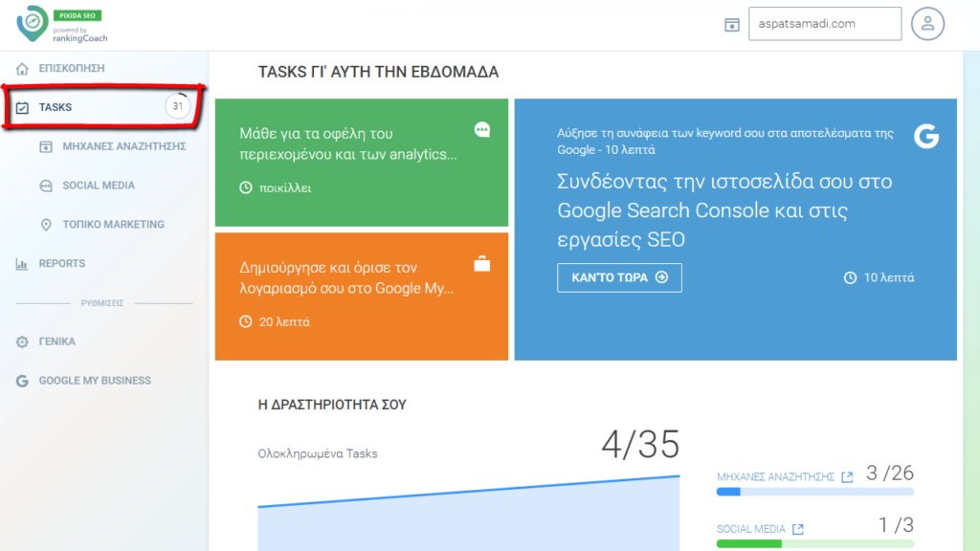
Task: Click the PIXIDA SEO green label
Action: 78,15
